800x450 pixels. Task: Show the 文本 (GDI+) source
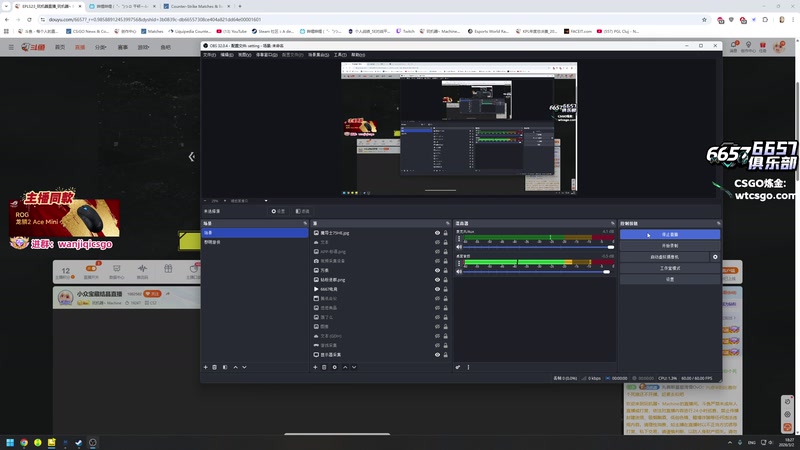(437, 336)
